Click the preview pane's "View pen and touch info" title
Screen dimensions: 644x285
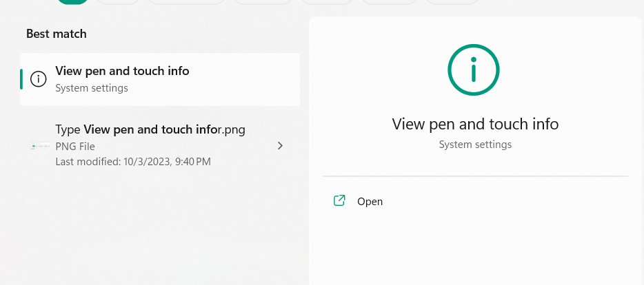pos(475,124)
